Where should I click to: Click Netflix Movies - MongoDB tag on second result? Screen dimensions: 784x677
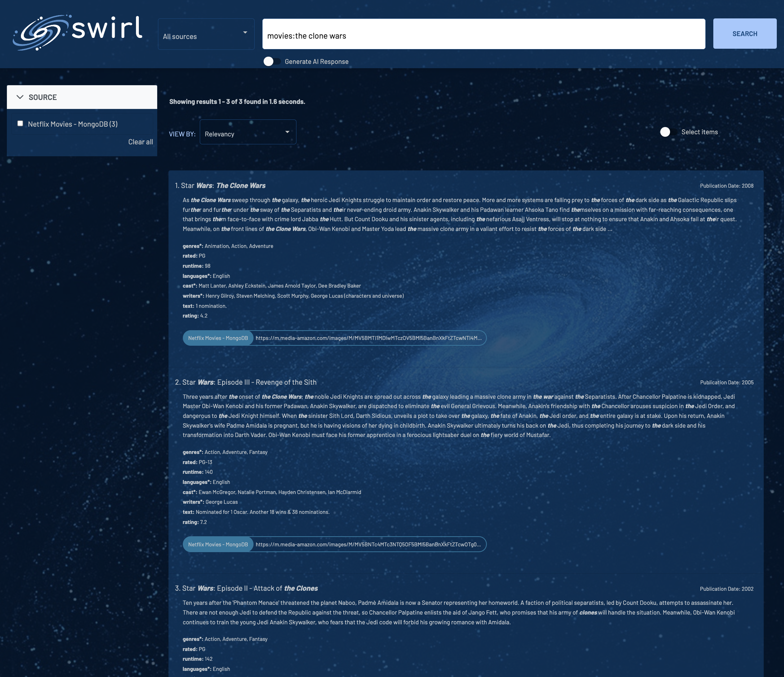tap(218, 544)
